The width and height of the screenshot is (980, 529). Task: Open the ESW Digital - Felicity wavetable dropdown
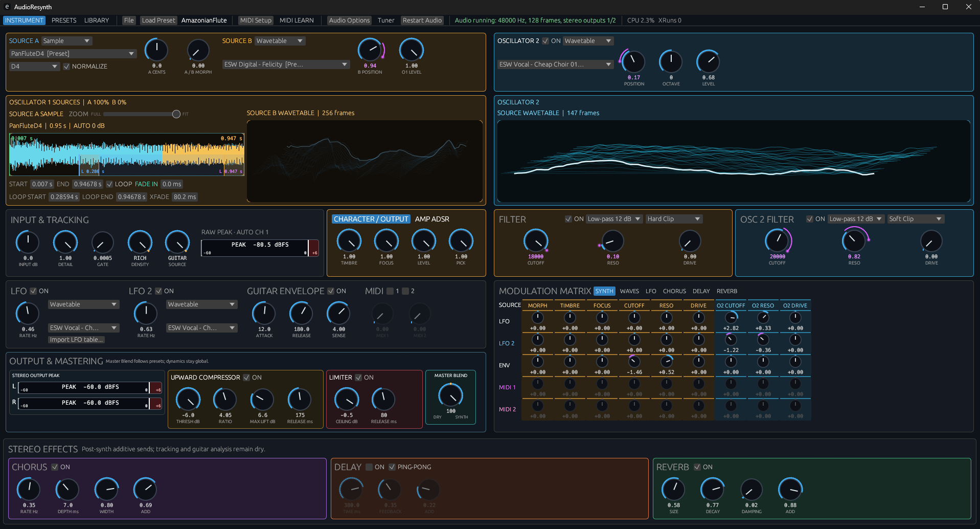286,64
